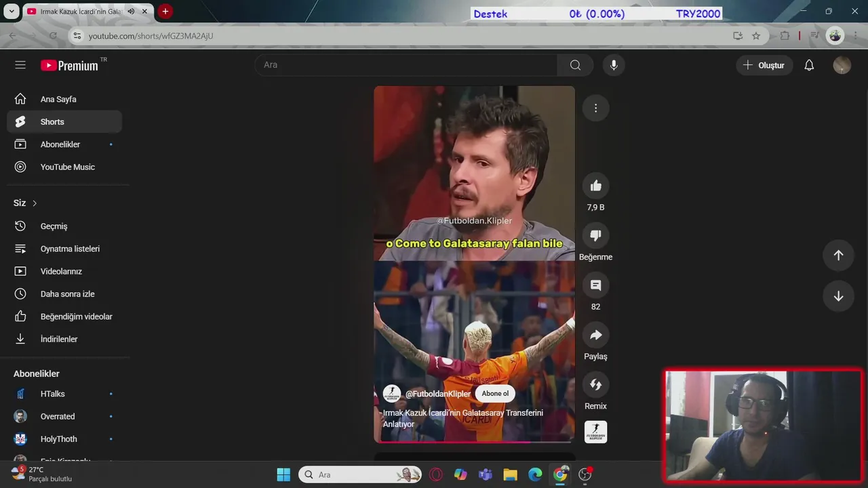The height and width of the screenshot is (488, 868).
Task: Open HolyThoth subscription channel
Action: (64, 439)
